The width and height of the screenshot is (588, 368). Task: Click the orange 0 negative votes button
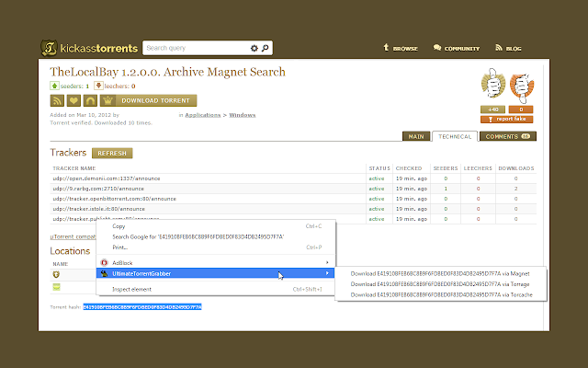[x=521, y=109]
